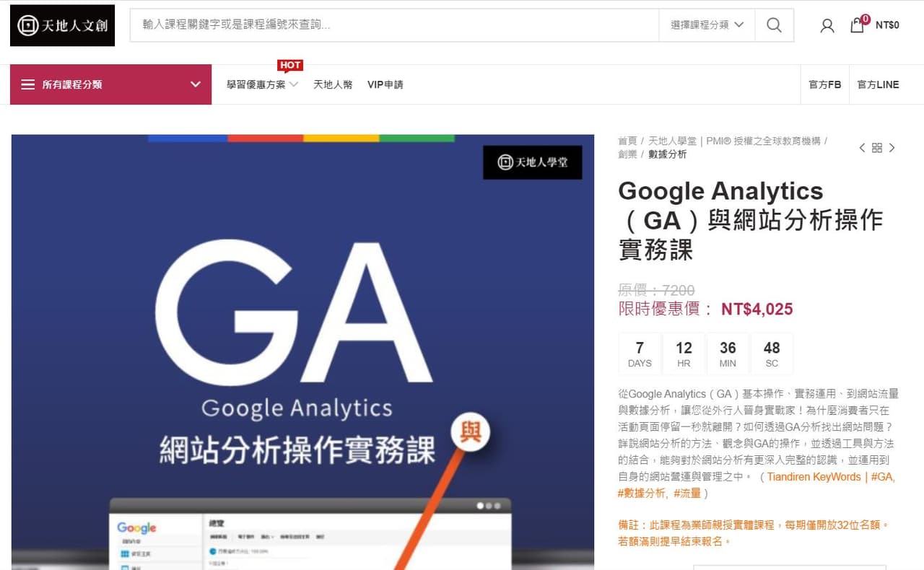Open the 官方LINE link

879,84
